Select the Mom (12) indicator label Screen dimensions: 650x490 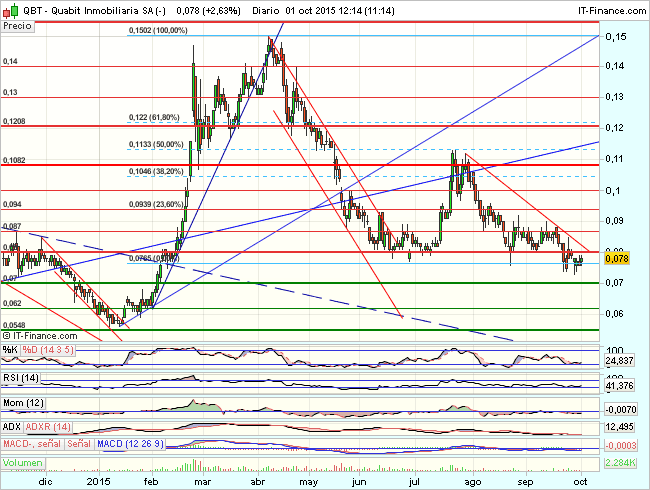click(23, 403)
